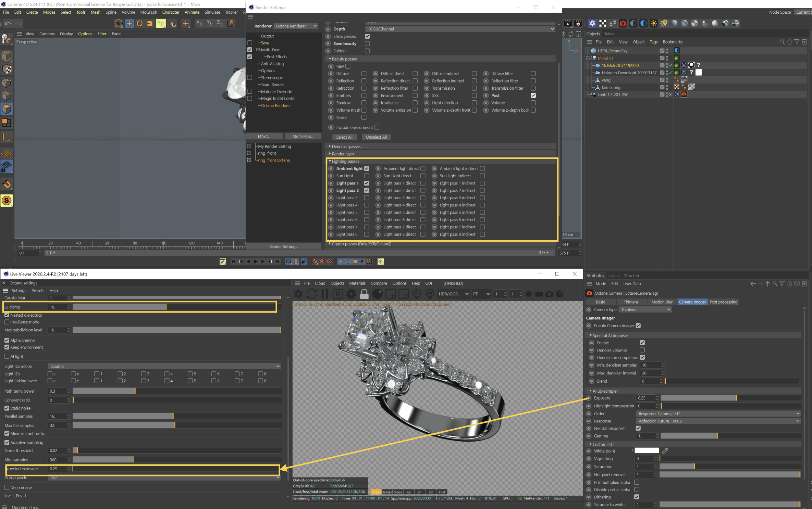
Task: Click the Unselect All button
Action: pyautogui.click(x=376, y=137)
